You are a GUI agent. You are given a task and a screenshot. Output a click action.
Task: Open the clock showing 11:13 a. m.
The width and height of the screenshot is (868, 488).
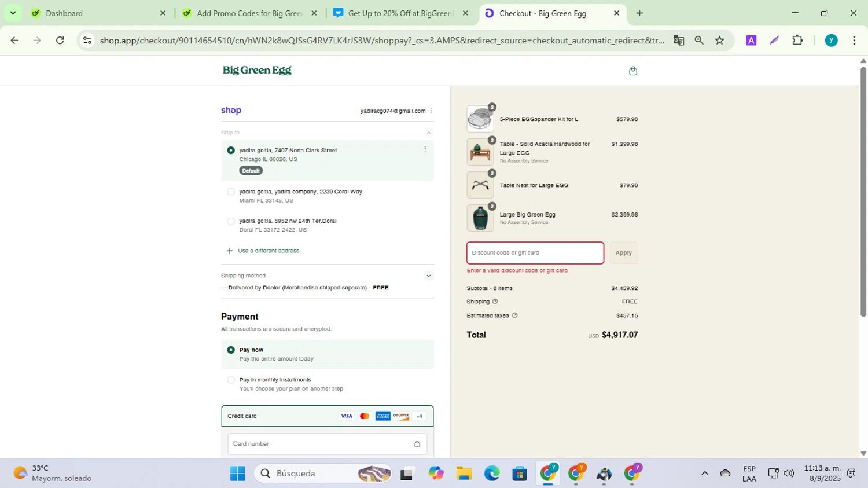pos(822,474)
